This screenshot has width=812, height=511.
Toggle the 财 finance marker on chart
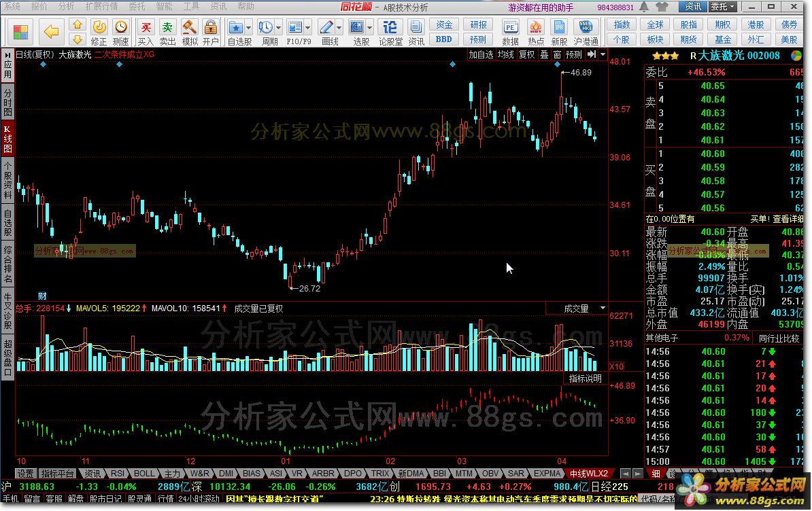[x=42, y=296]
